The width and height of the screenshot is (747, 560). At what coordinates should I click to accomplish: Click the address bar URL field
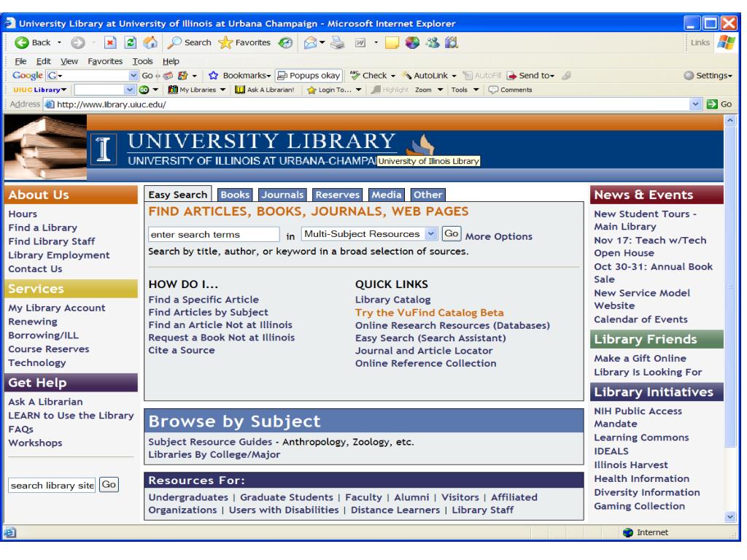pyautogui.click(x=367, y=104)
